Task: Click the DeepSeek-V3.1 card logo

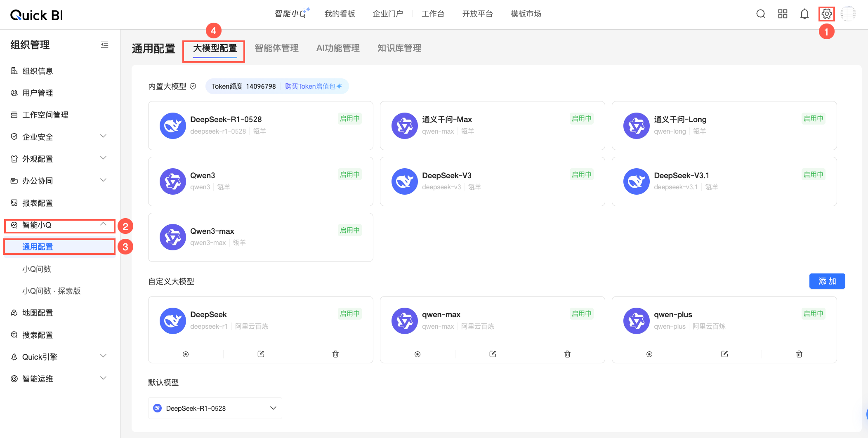Action: 636,181
